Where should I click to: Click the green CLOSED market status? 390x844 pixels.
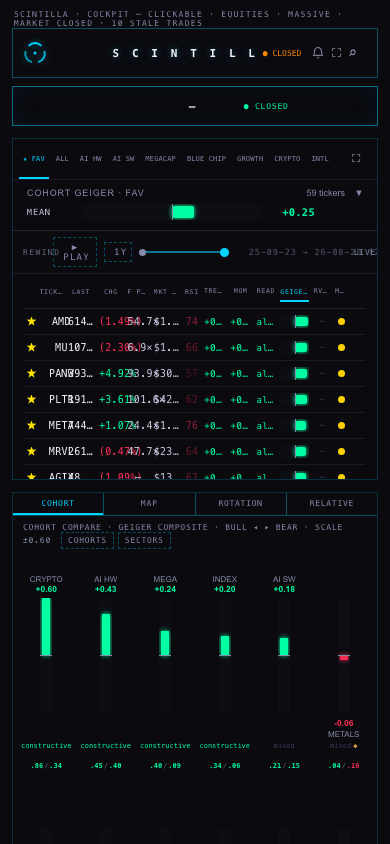click(x=266, y=106)
